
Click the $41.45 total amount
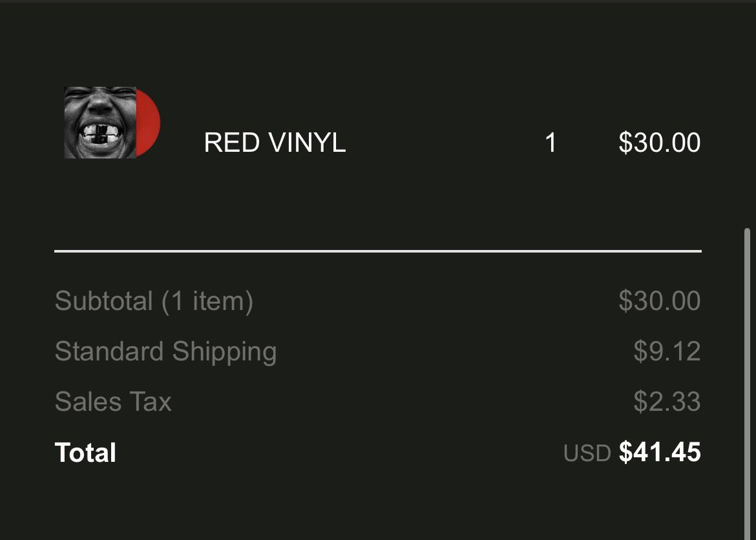pos(660,452)
